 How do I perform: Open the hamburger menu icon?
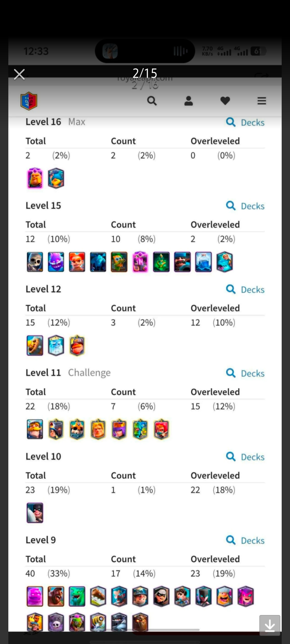click(x=262, y=101)
